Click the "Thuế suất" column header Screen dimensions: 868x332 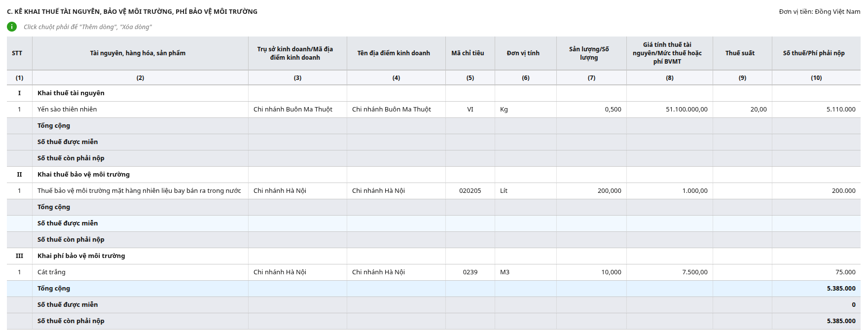[x=740, y=53]
